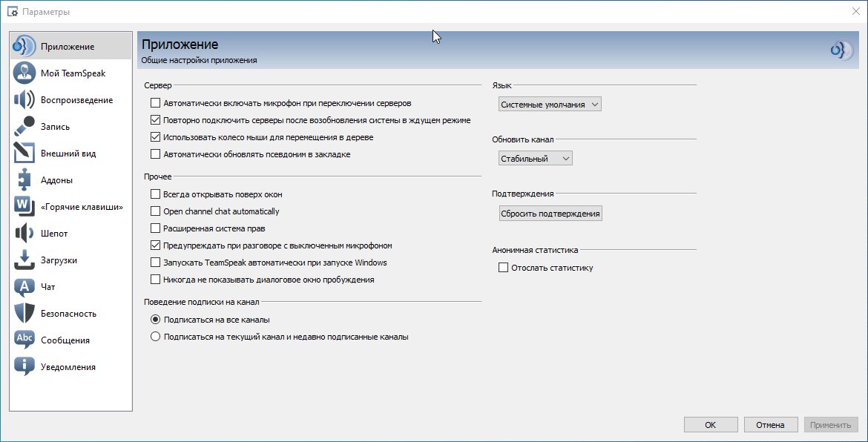
Task: Click TeamSpeak logo in the header banner
Action: (842, 50)
